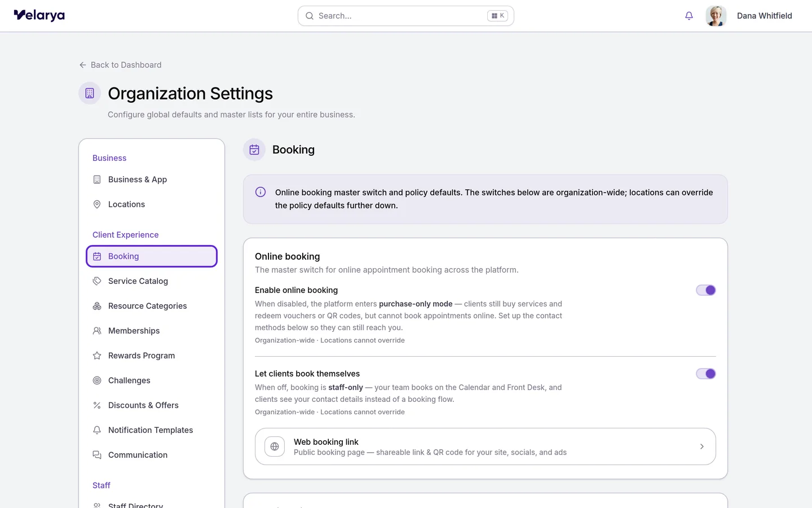Viewport: 812px width, 508px height.
Task: Open Rewards Program
Action: click(x=152, y=356)
